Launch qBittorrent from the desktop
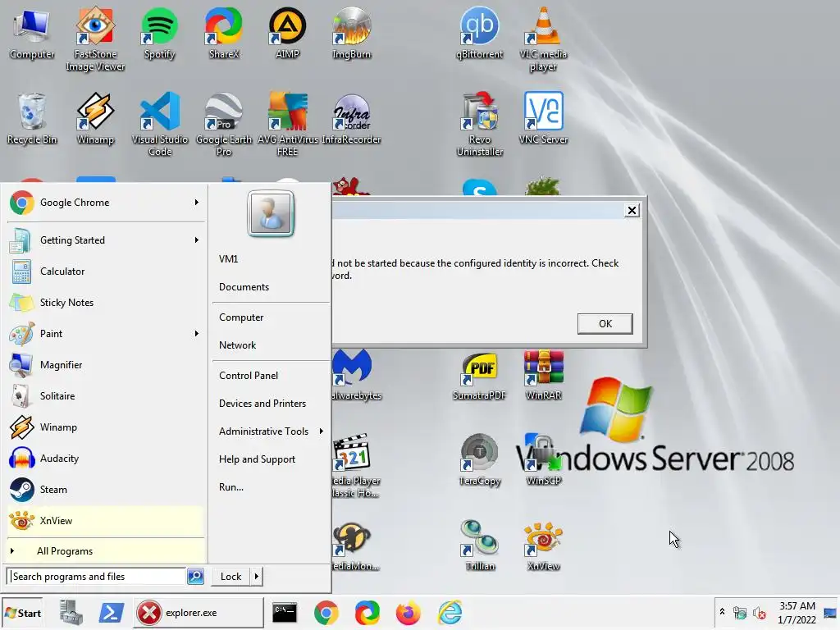The height and width of the screenshot is (630, 840). [x=479, y=33]
